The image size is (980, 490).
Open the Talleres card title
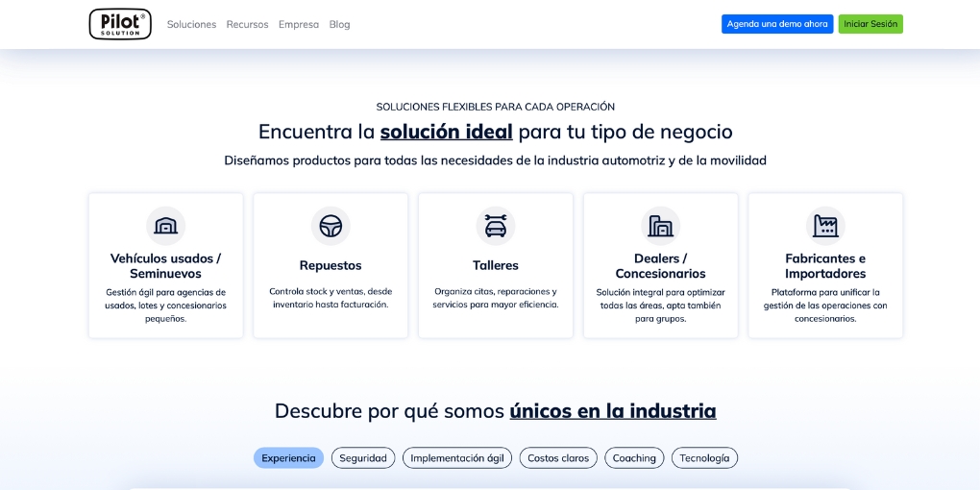(x=496, y=265)
